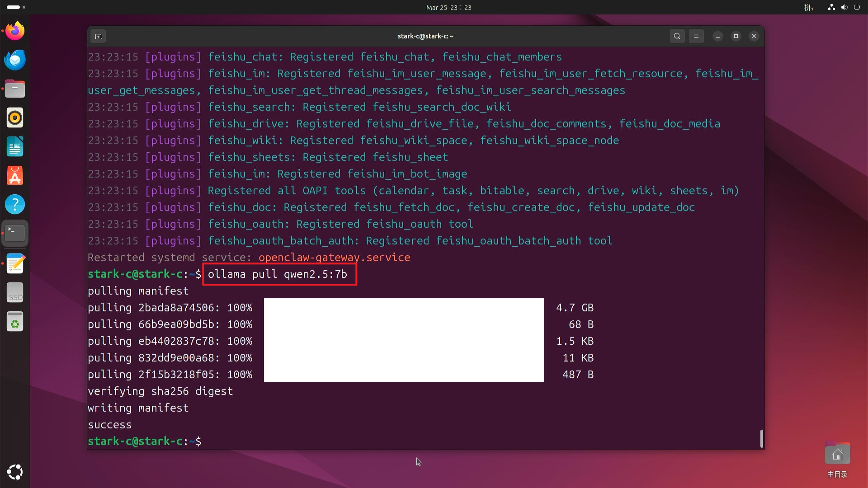Open the date and time calendar menu
Viewport: 868px width, 488px height.
click(x=448, y=8)
